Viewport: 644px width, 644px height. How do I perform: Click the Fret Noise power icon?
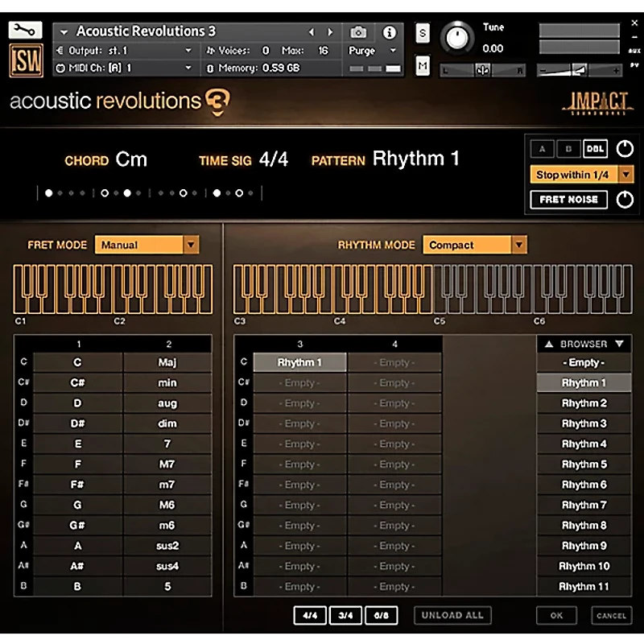624,199
